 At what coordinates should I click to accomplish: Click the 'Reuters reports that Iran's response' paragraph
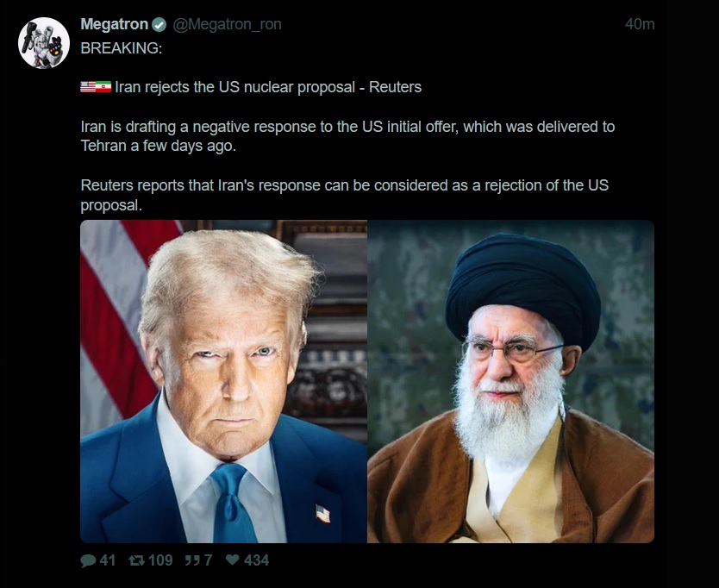(344, 195)
